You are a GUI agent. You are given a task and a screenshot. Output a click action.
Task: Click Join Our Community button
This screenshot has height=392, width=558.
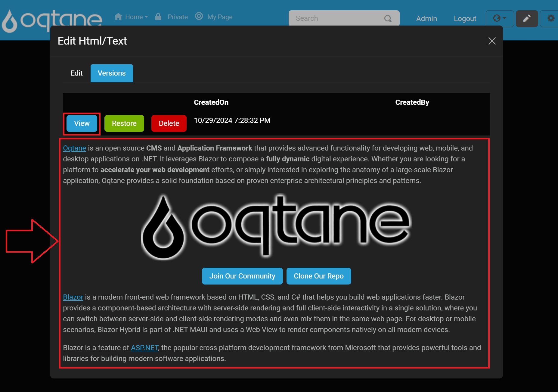tap(242, 276)
